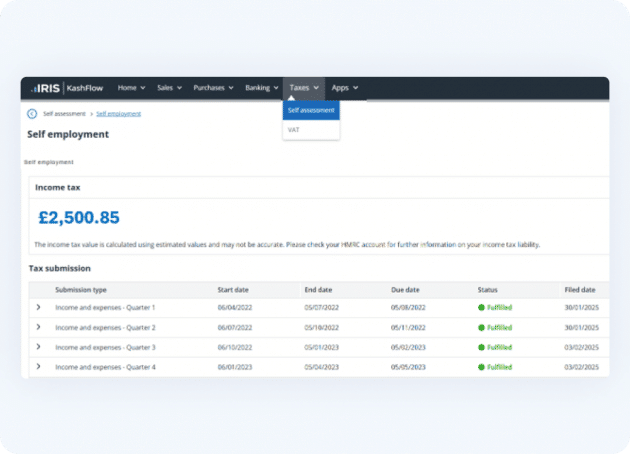
Task: Expand the Quarter 2 submission row
Action: (38, 327)
